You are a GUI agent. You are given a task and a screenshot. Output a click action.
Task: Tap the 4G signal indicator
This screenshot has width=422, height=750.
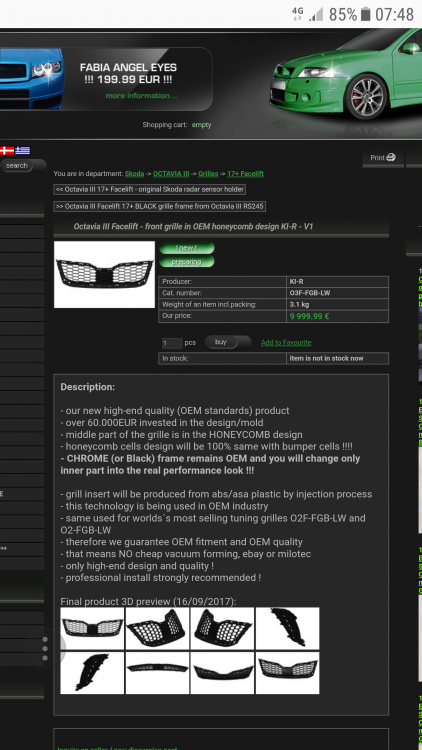point(298,13)
